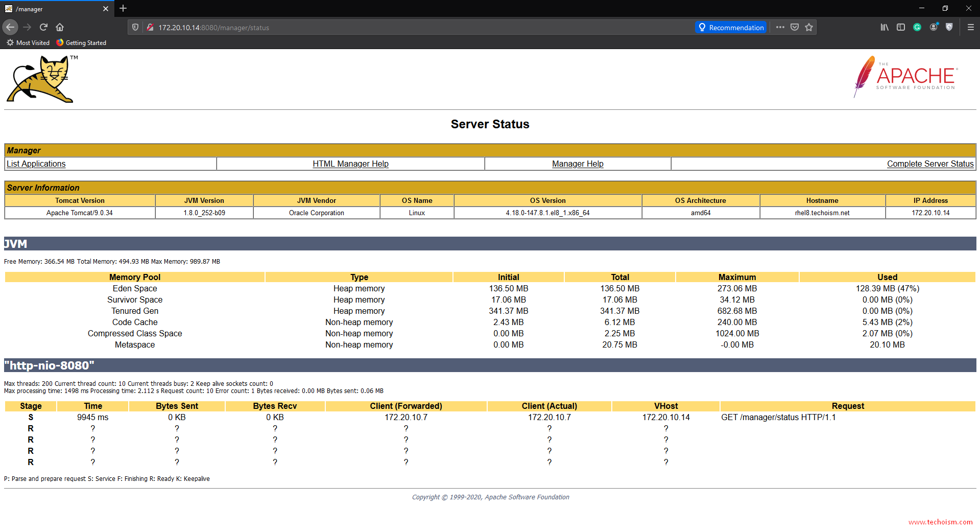Click the Metaspace memory pool row
Image resolution: width=980 pixels, height=530 pixels.
pyautogui.click(x=490, y=344)
